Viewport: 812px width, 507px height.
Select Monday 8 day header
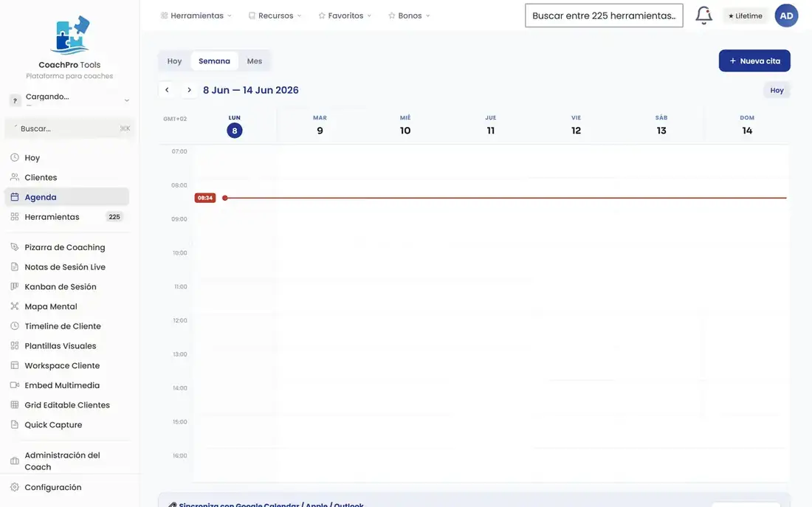(x=235, y=125)
